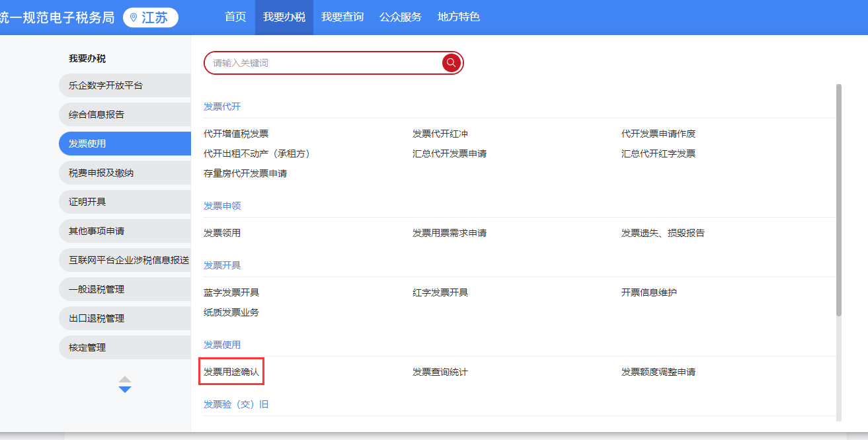The image size is (868, 440).
Task: Open the 首页 tab
Action: tap(235, 17)
